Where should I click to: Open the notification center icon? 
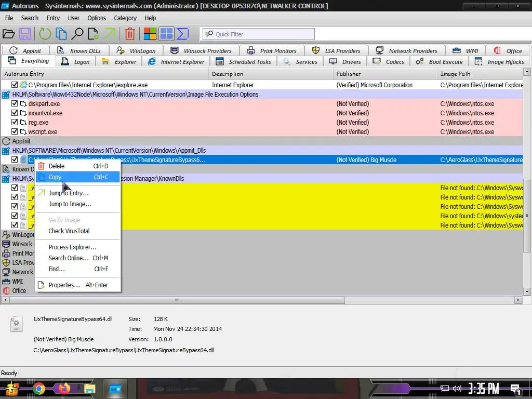pos(516,390)
